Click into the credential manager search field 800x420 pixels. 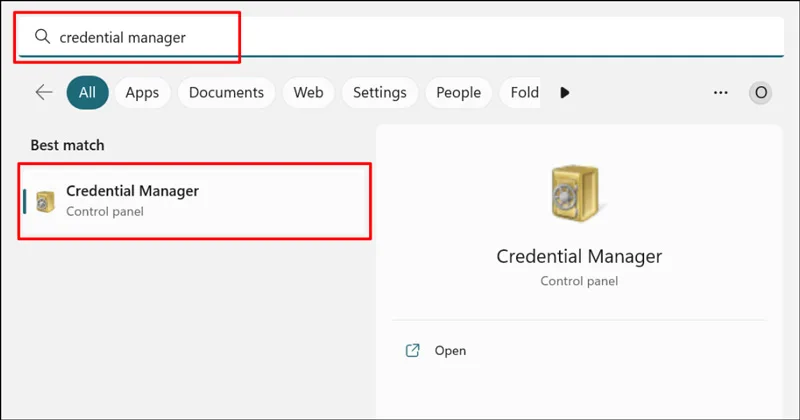coord(401,37)
